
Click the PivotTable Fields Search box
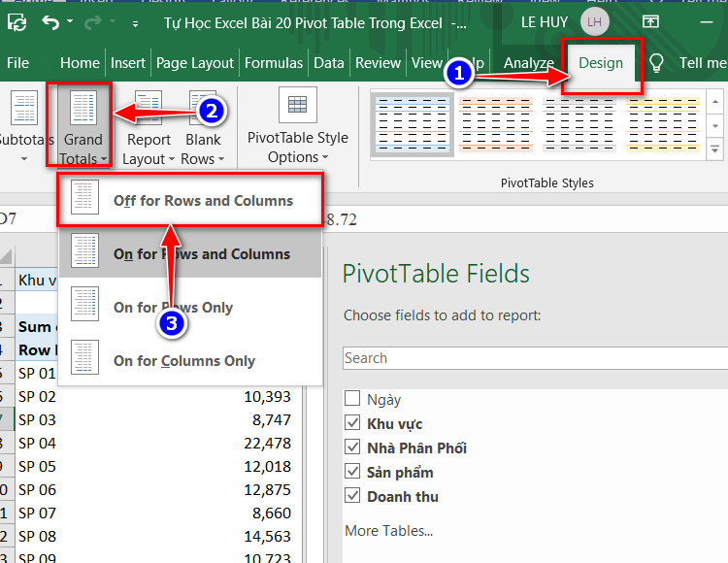(535, 358)
